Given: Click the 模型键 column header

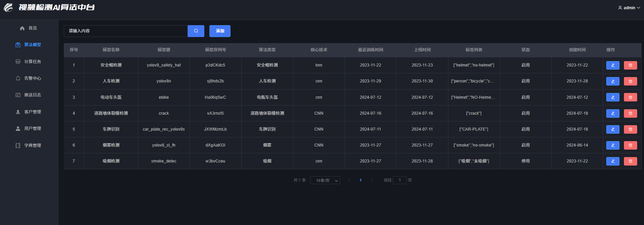Looking at the screenshot, I should pyautogui.click(x=164, y=50).
